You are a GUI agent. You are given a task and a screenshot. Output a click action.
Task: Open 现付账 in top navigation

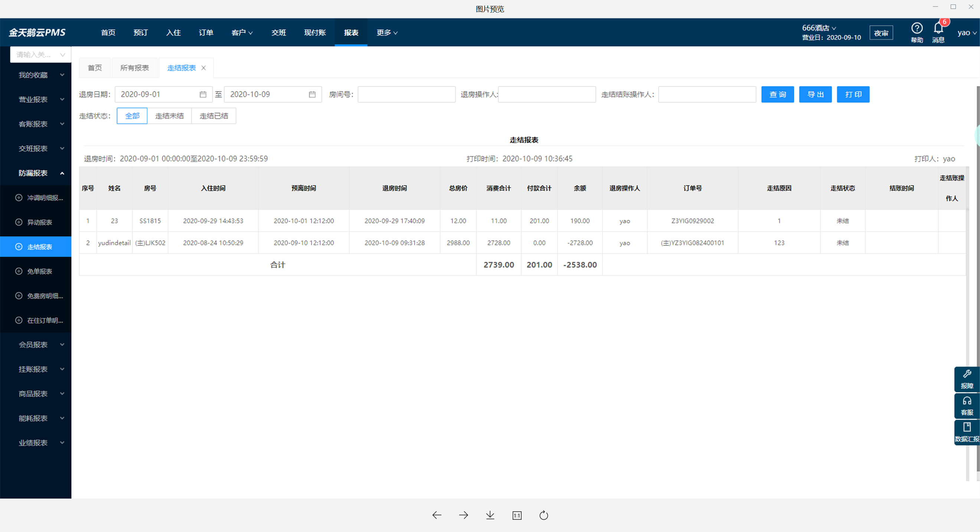[315, 33]
